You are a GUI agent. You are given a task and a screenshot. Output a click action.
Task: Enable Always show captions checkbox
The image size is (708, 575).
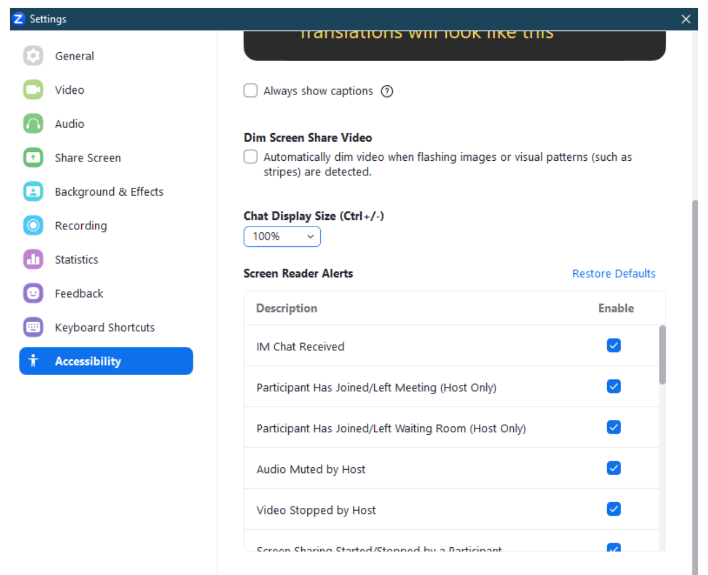click(x=251, y=90)
